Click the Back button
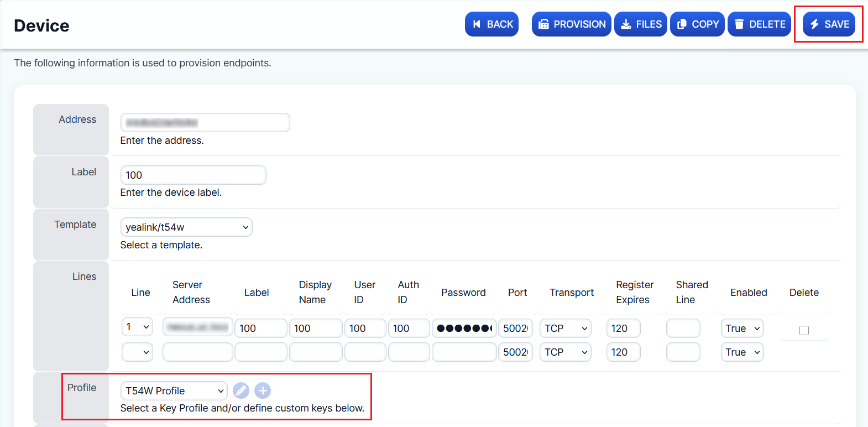This screenshot has width=868, height=427. click(491, 24)
